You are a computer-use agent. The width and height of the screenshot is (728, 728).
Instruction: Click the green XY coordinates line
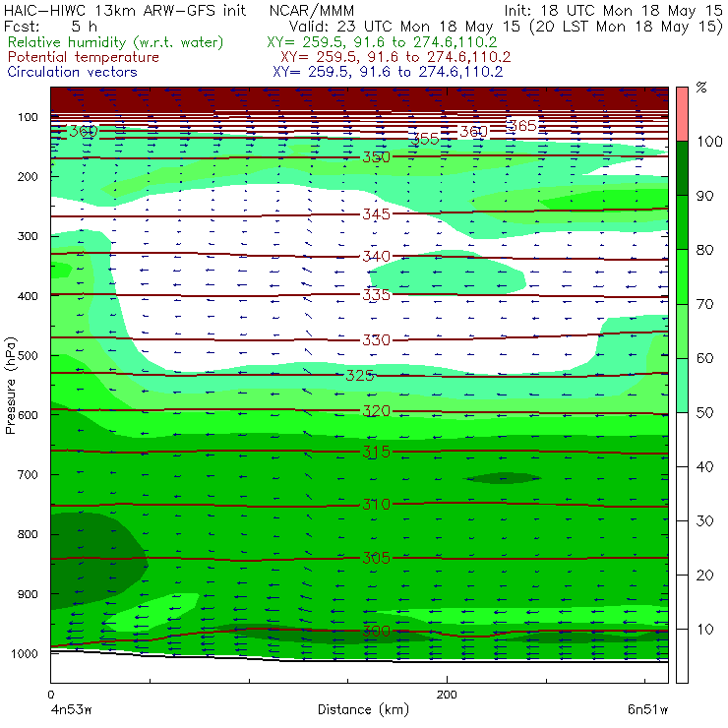point(382,42)
